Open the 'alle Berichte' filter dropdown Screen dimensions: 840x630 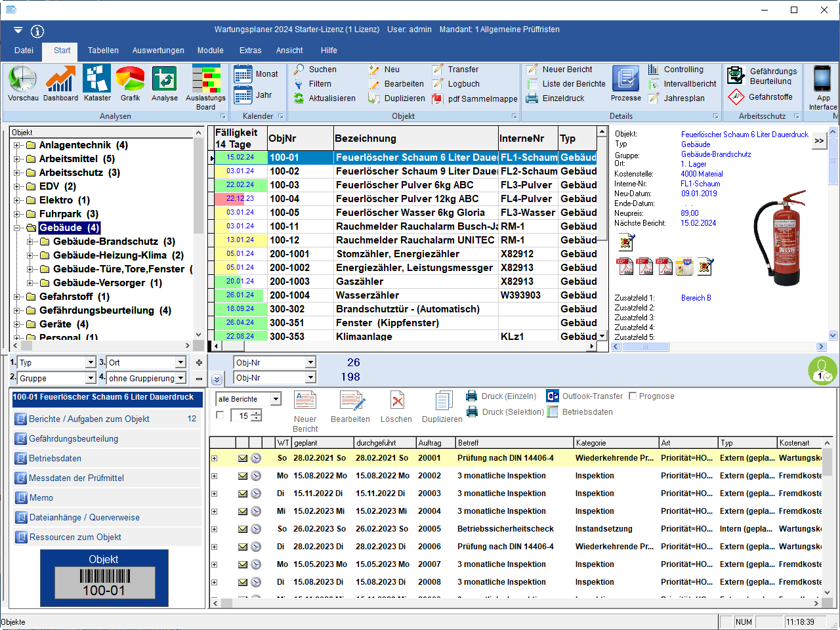[x=276, y=399]
